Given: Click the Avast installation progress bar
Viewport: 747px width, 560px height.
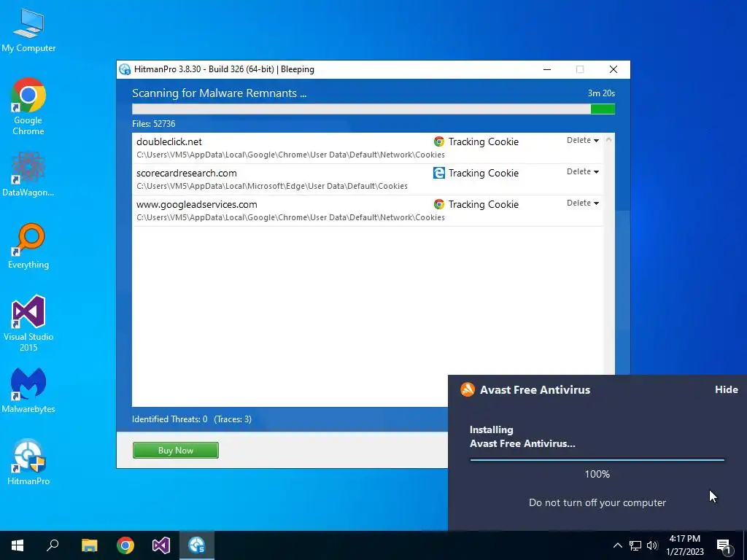Looking at the screenshot, I should (597, 460).
